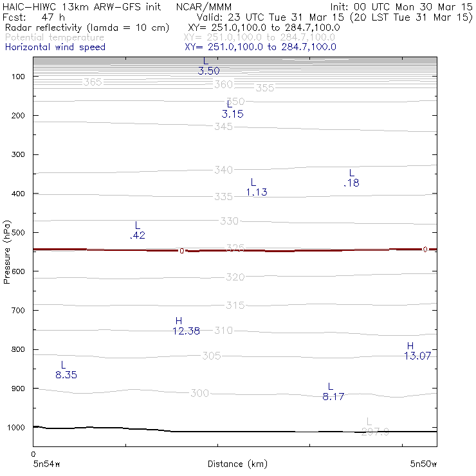Viewport: 476px width, 476px height.
Task: Click the '365' isentrope contour label
Action: 93,82
